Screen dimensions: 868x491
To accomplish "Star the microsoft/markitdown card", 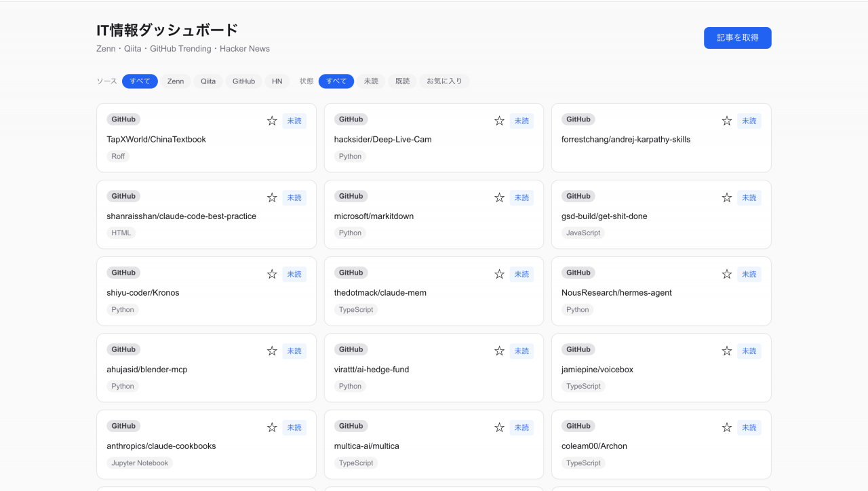I will 499,197.
